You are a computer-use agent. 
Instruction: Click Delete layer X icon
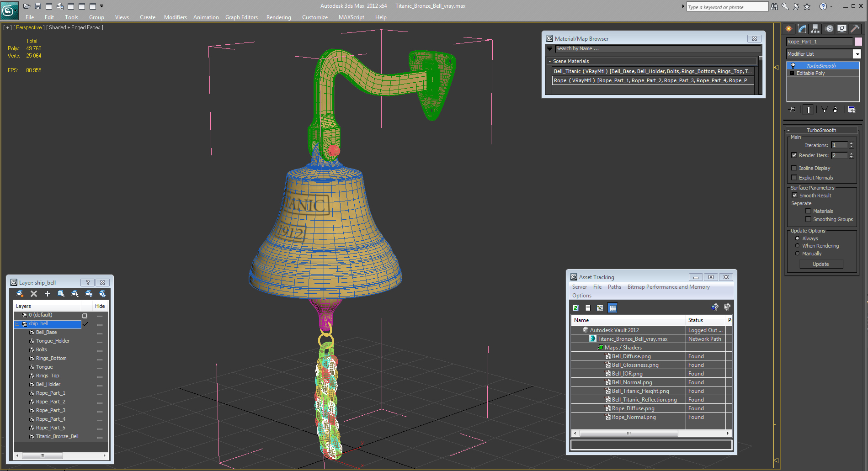(34, 294)
